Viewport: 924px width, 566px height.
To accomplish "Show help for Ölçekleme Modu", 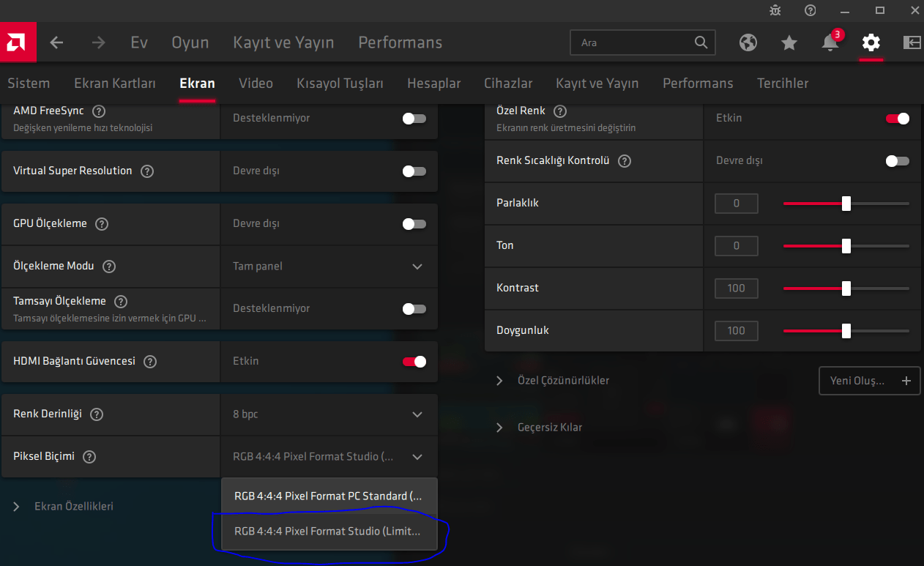I will [x=109, y=267].
